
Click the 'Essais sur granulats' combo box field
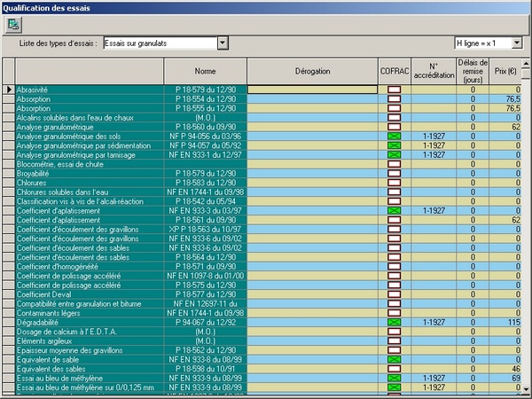click(x=159, y=43)
